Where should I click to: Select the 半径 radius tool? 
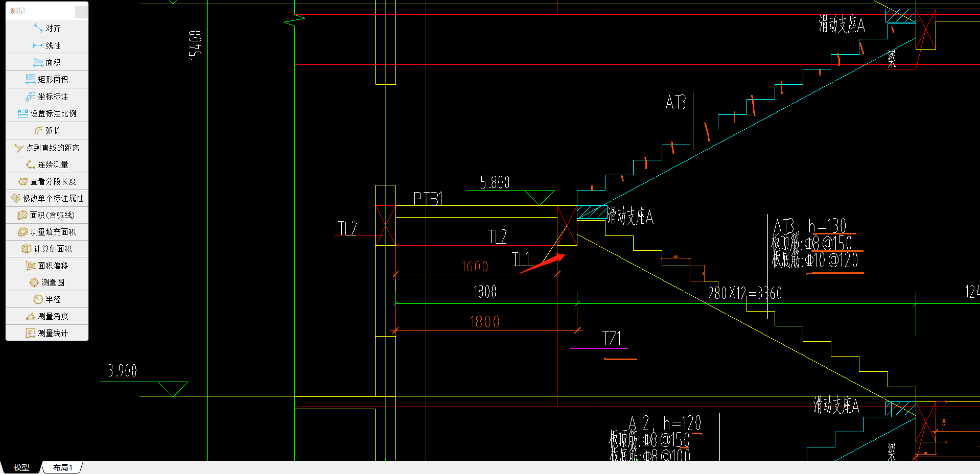pos(47,299)
